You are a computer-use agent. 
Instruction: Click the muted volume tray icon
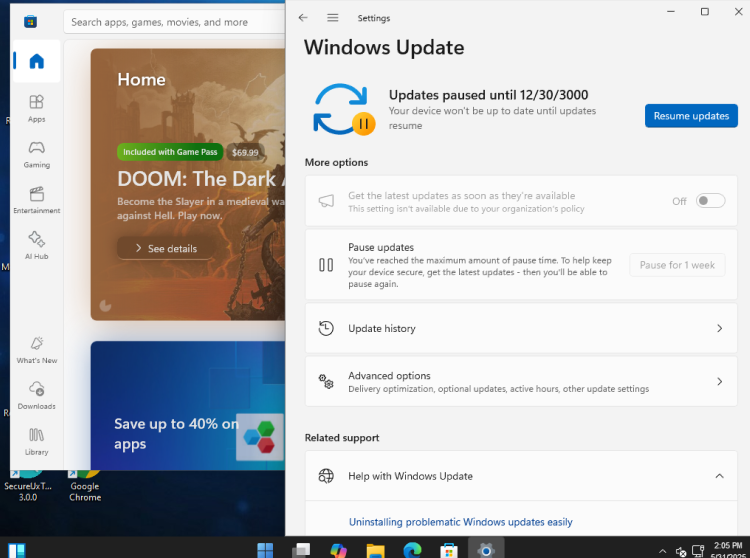(681, 552)
